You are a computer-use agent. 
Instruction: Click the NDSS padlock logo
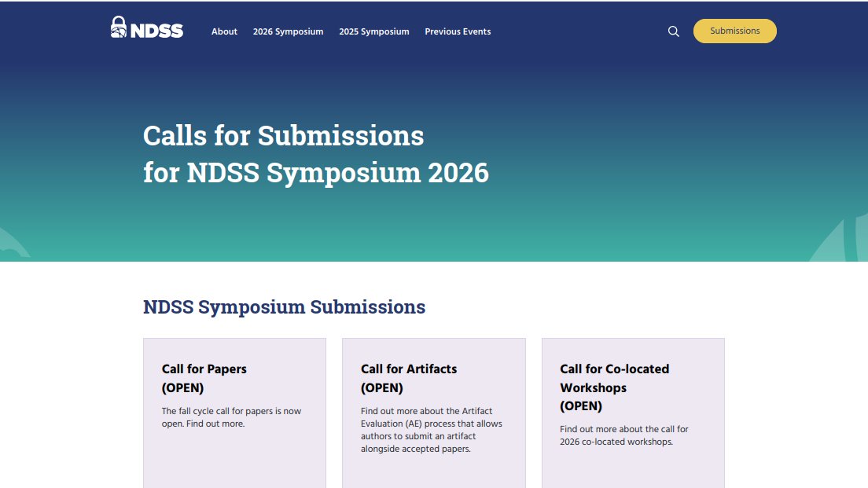tap(119, 27)
